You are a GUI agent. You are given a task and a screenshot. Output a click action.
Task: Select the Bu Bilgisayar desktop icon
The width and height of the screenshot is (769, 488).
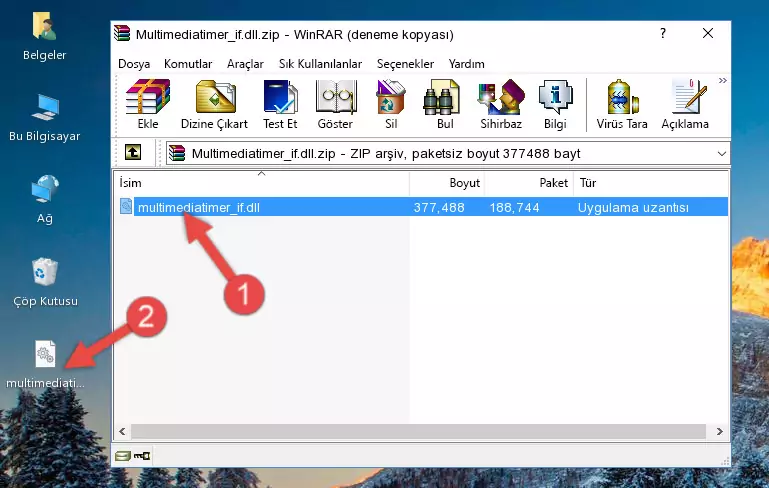tap(45, 118)
